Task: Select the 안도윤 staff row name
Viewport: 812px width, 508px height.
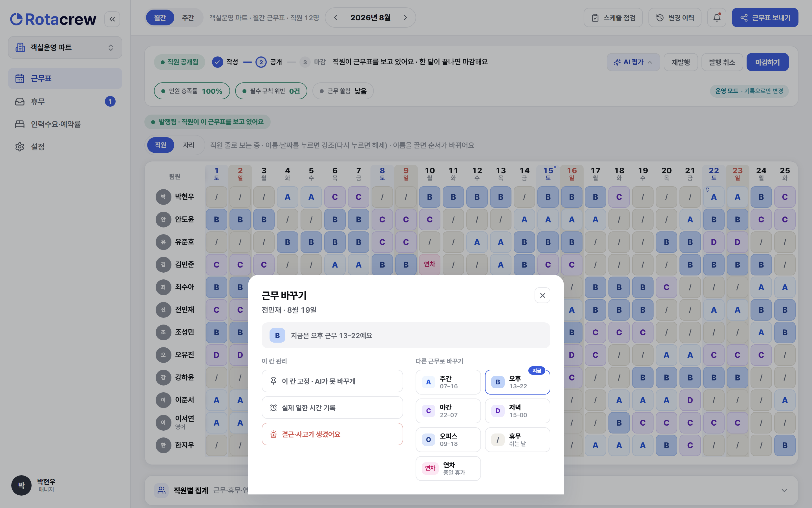Action: pyautogui.click(x=185, y=219)
